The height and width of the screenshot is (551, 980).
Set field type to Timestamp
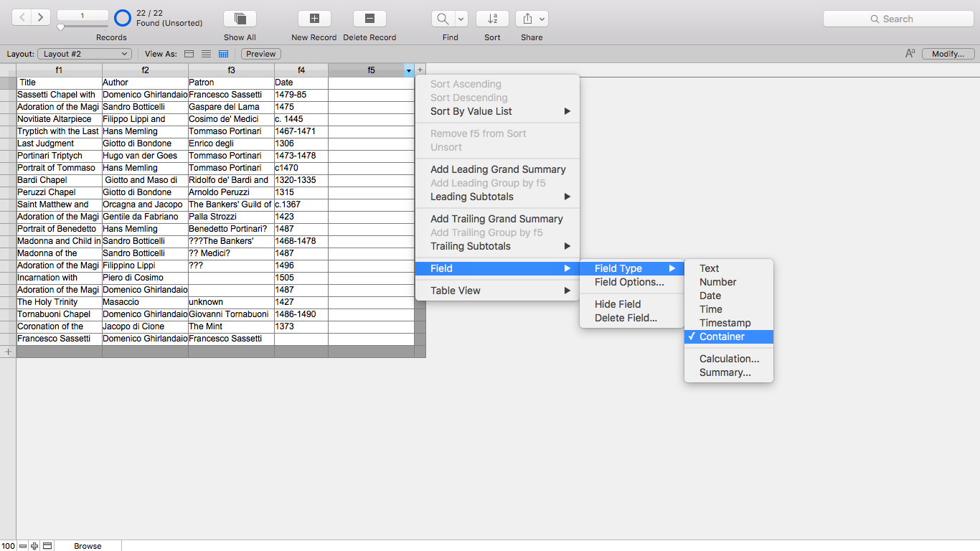click(x=729, y=323)
